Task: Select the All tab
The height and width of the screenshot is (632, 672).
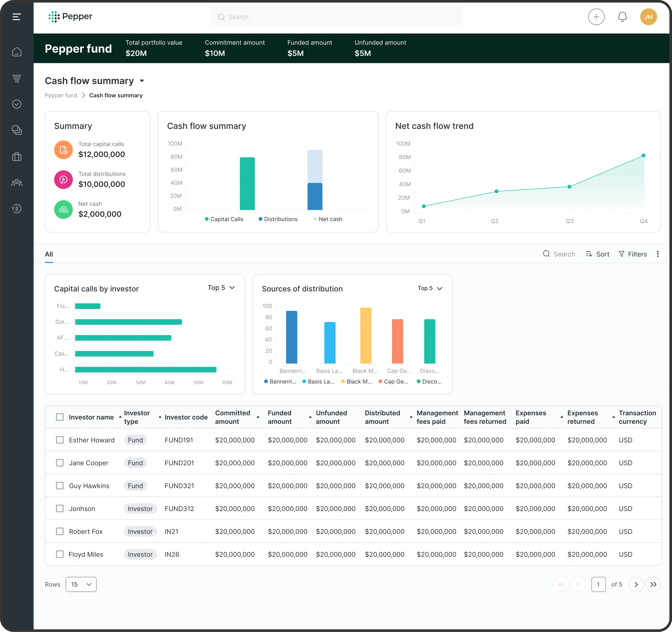Action: point(49,254)
